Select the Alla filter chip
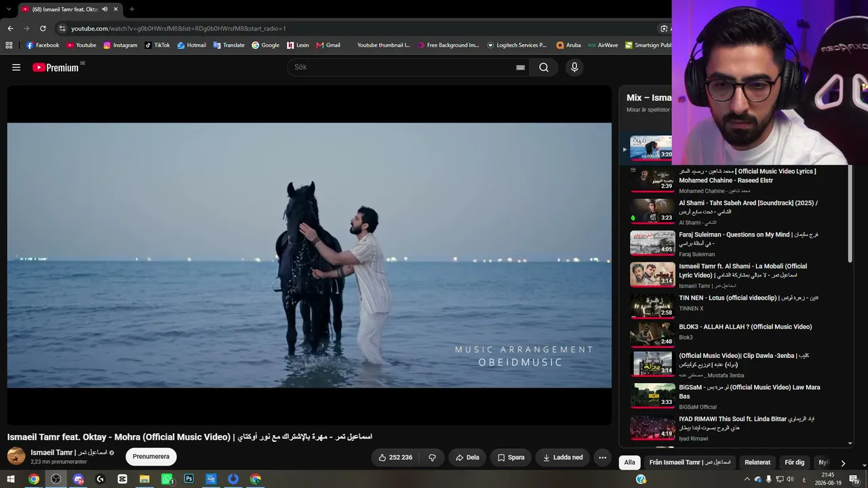The width and height of the screenshot is (868, 488). coord(630,462)
